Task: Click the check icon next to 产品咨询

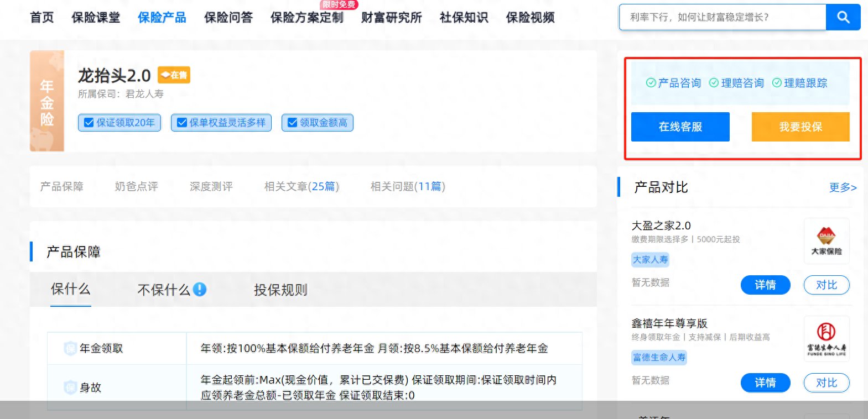Action: [651, 83]
